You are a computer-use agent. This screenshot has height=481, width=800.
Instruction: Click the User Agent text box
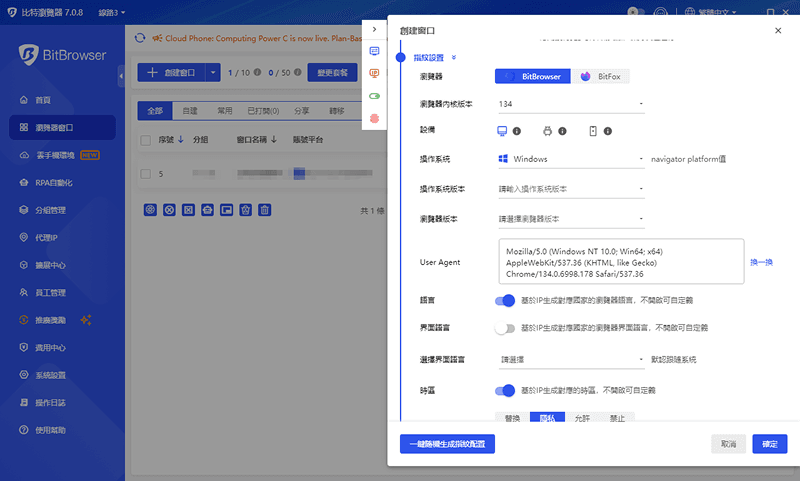(x=620, y=262)
